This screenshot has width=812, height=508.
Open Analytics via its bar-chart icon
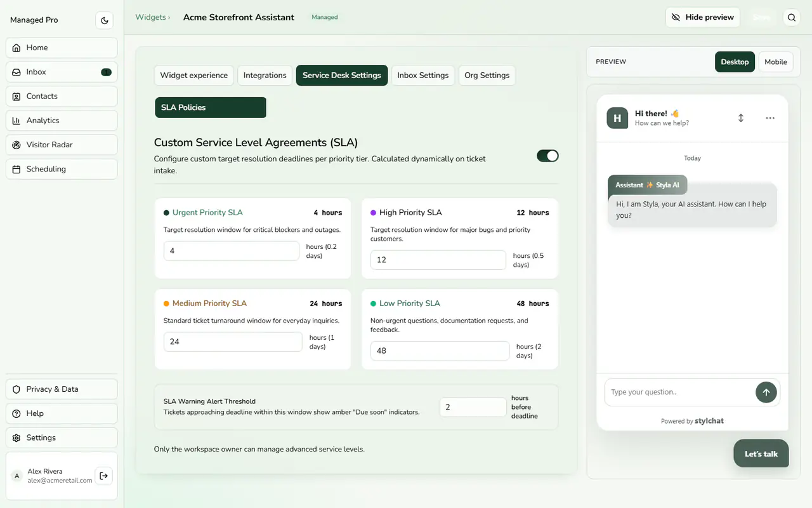pyautogui.click(x=16, y=121)
